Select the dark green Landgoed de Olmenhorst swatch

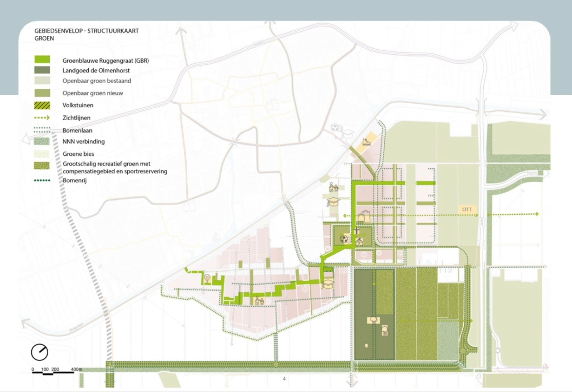point(42,70)
